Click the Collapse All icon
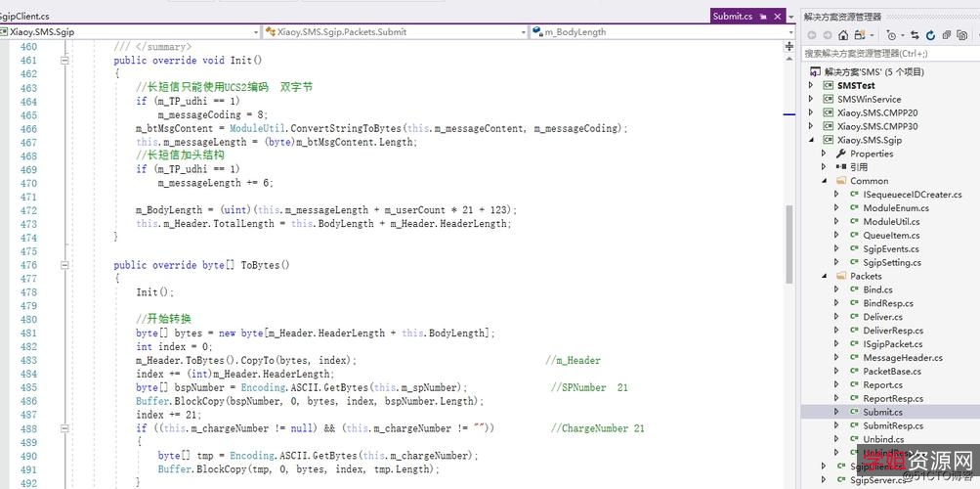Viewport: 980px width, 489px height. (x=946, y=35)
